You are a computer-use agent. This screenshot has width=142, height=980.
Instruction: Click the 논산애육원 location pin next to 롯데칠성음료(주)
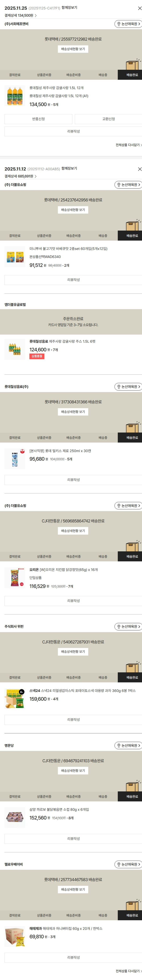pyautogui.click(x=128, y=387)
